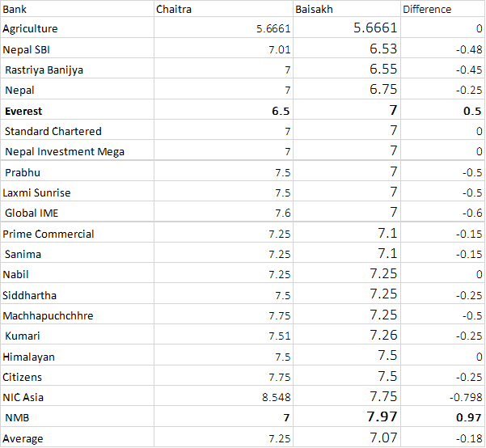Select the Global IME cell
This screenshot has width=486, height=448.
click(77, 213)
